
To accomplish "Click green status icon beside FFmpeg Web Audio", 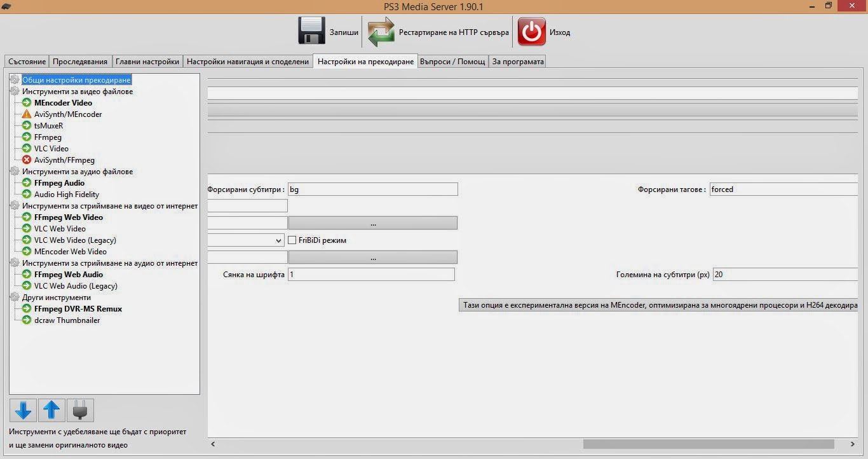I will pyautogui.click(x=27, y=275).
